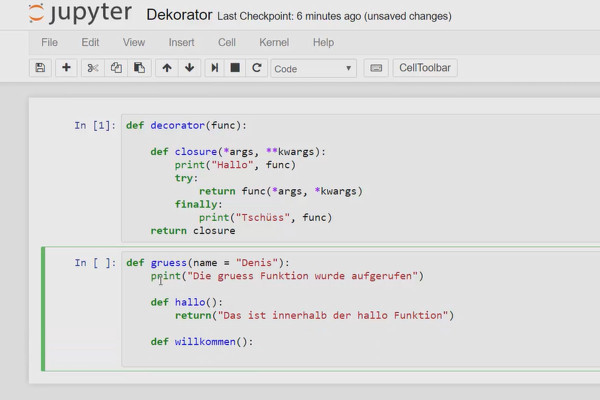Image resolution: width=600 pixels, height=400 pixels.
Task: Open the command palette keyboard icon
Action: tap(376, 68)
